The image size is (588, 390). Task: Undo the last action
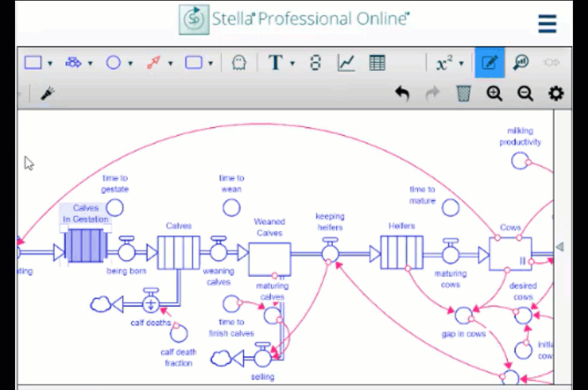coord(402,93)
